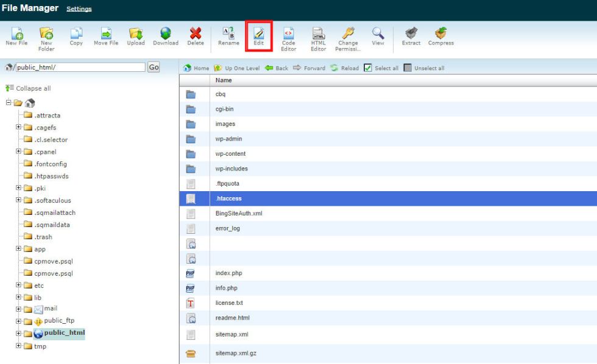Navigate Back in file list

(277, 68)
